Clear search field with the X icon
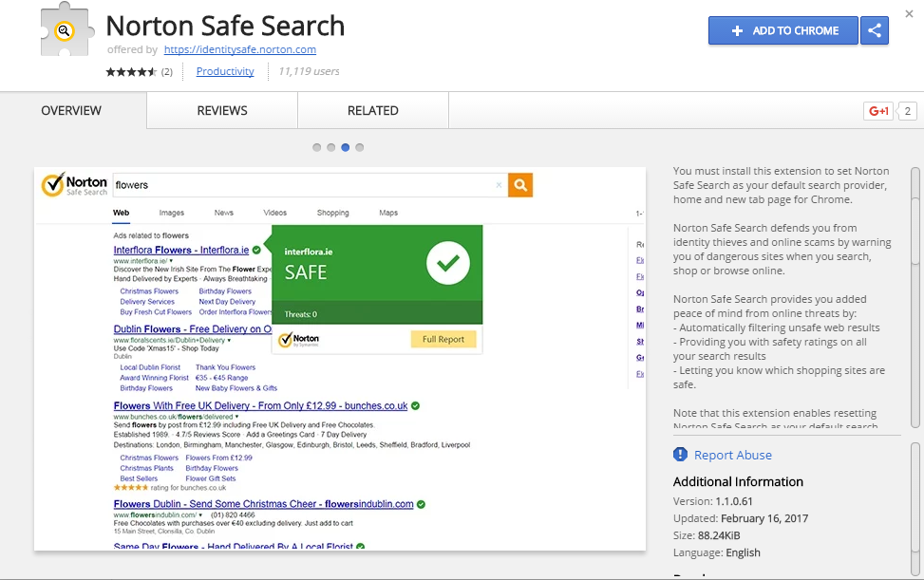This screenshot has width=924, height=580. [x=499, y=185]
